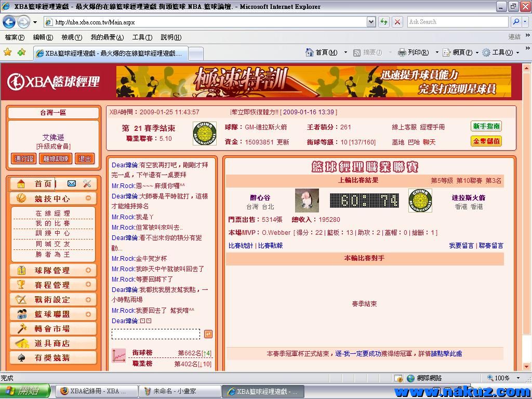Click the Add to Favorites star icon
Viewport: 532px width, 399px height.
(22, 52)
